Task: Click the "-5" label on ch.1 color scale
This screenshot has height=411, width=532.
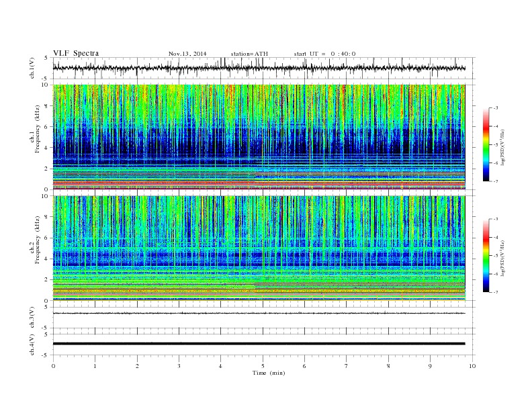Action: [496, 145]
